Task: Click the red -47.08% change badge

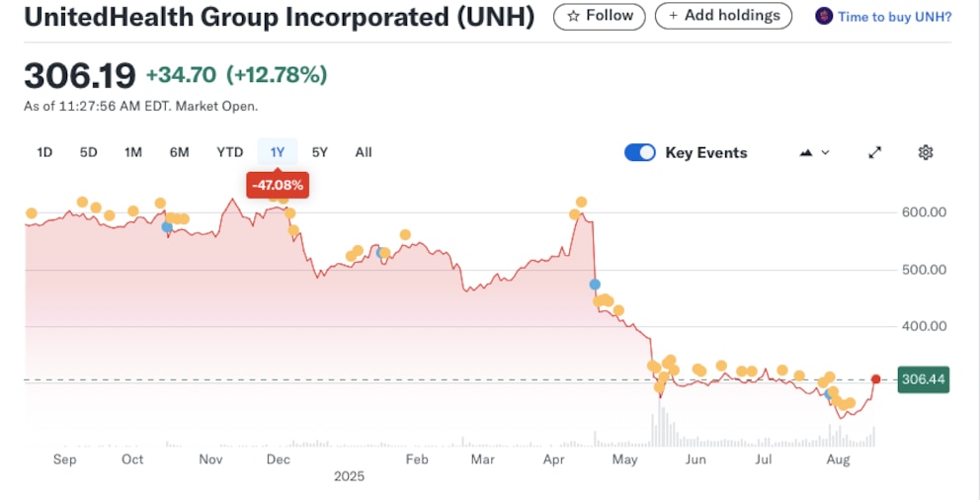Action: (278, 184)
